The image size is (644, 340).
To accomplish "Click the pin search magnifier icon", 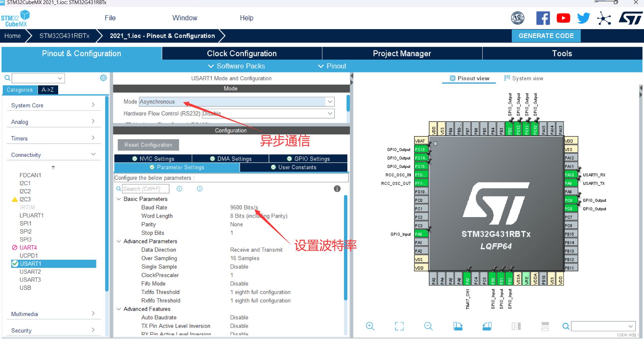I will 566,326.
